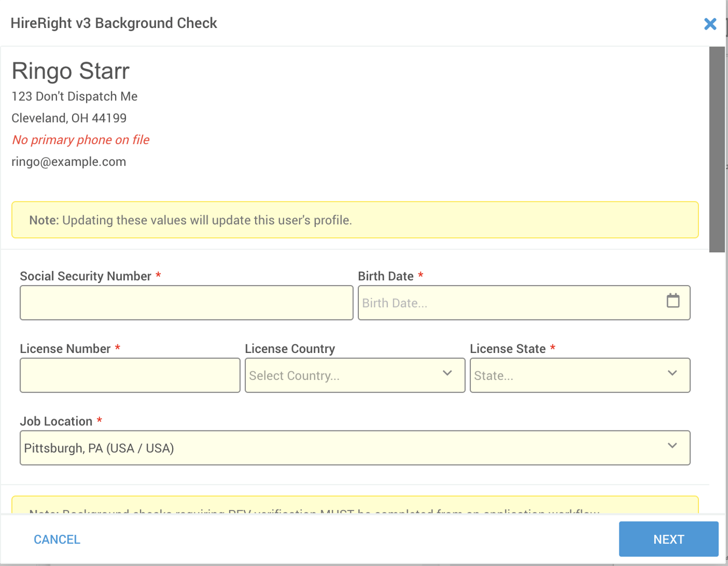Close the HireRight Background Check dialog
Screen dimensions: 728x566
click(x=710, y=24)
